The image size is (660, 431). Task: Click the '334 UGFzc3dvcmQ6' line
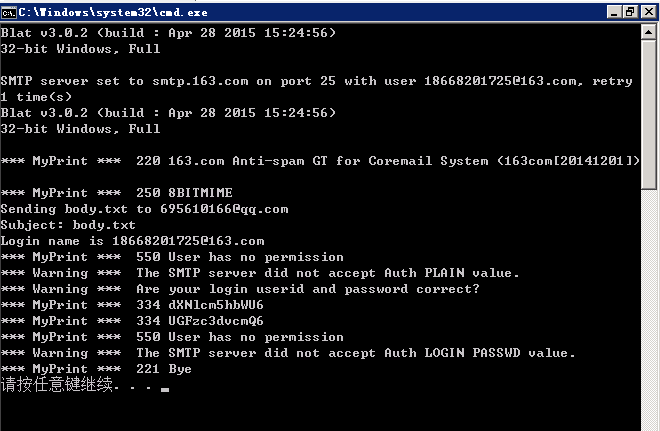click(x=132, y=321)
